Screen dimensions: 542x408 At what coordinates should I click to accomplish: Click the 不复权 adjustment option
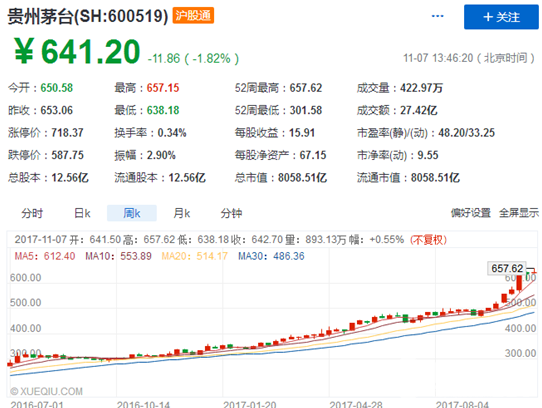(428, 240)
